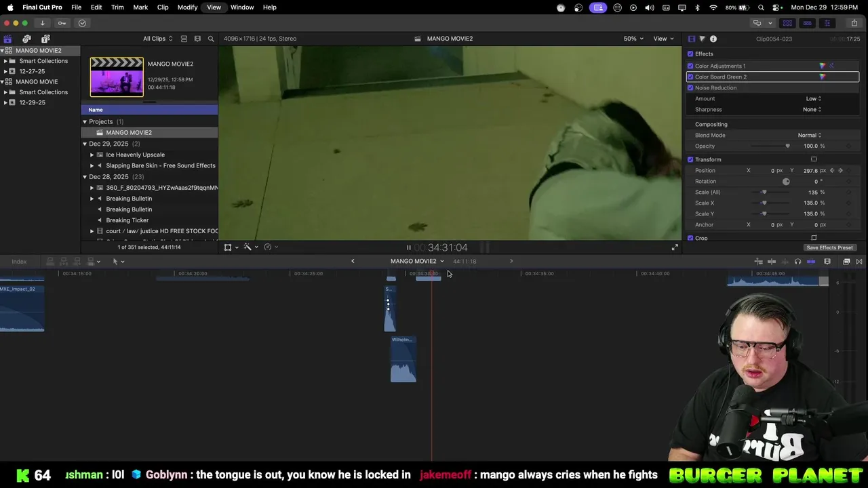The height and width of the screenshot is (488, 868).
Task: Switch to the Color inspector triangle icon
Action: pyautogui.click(x=702, y=39)
